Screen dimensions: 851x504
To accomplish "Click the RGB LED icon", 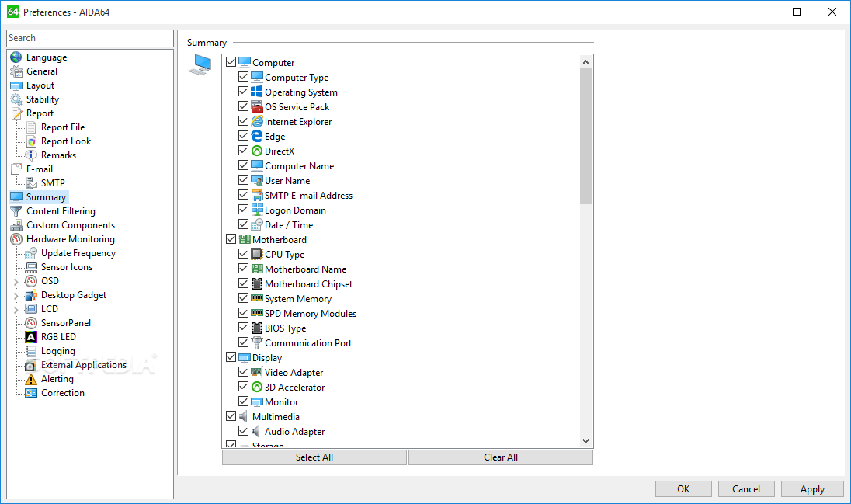I will (x=32, y=337).
